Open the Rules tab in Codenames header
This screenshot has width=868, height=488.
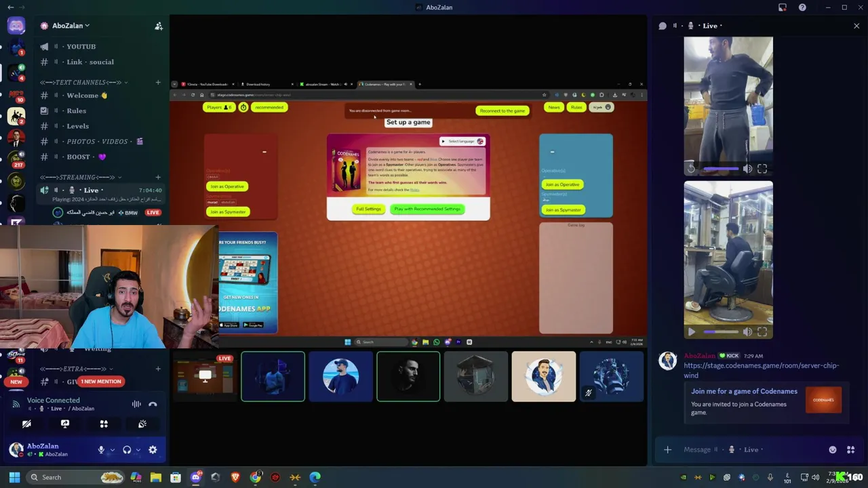click(576, 107)
